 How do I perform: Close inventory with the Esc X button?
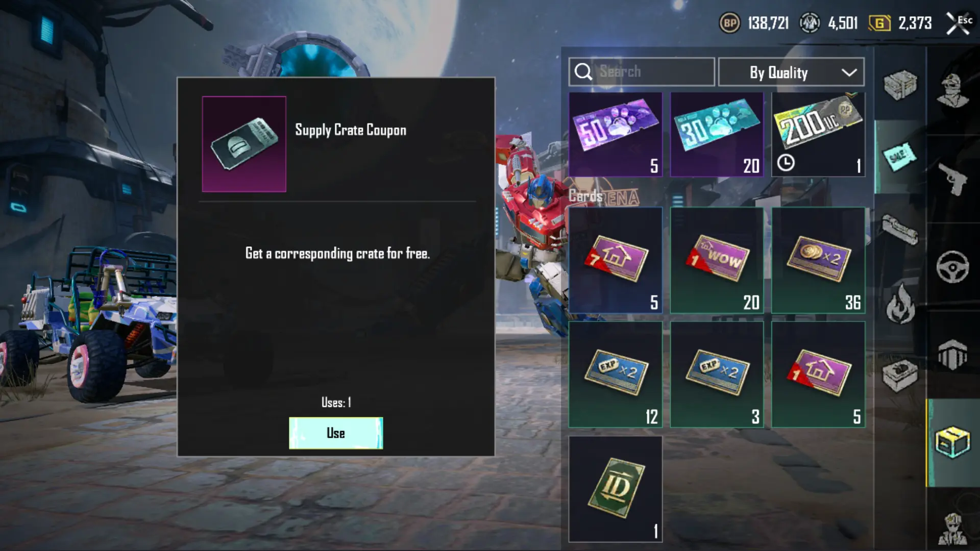pyautogui.click(x=959, y=23)
